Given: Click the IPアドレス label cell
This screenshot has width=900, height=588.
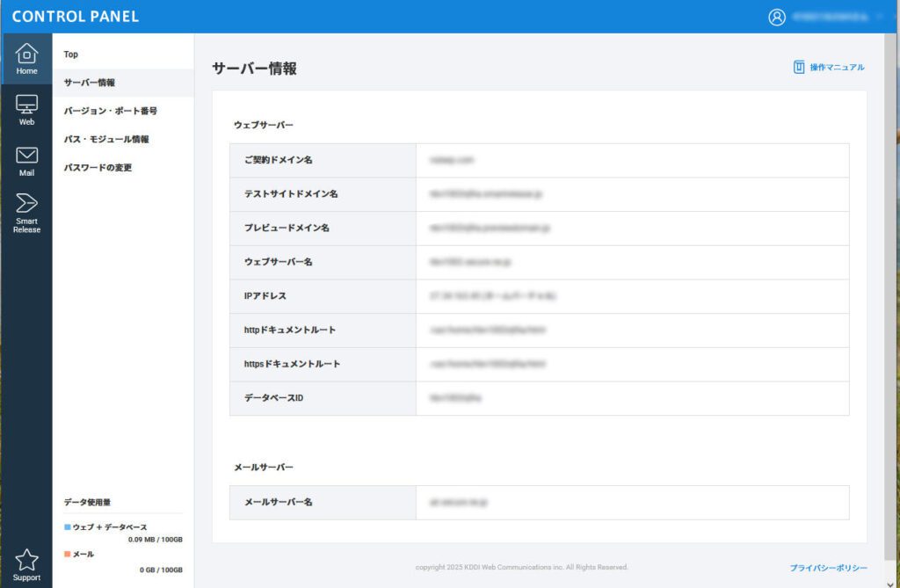Looking at the screenshot, I should pos(323,296).
